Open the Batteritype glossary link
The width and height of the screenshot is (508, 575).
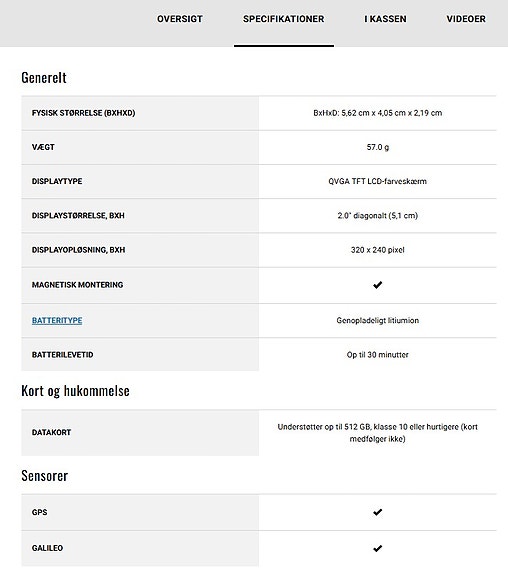(x=57, y=321)
